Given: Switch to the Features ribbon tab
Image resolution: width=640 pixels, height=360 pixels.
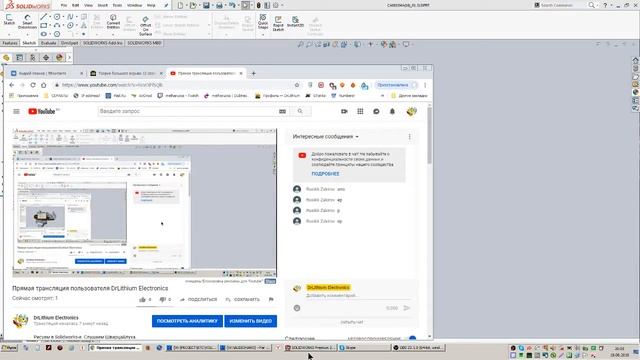Looking at the screenshot, I should click(x=10, y=43).
